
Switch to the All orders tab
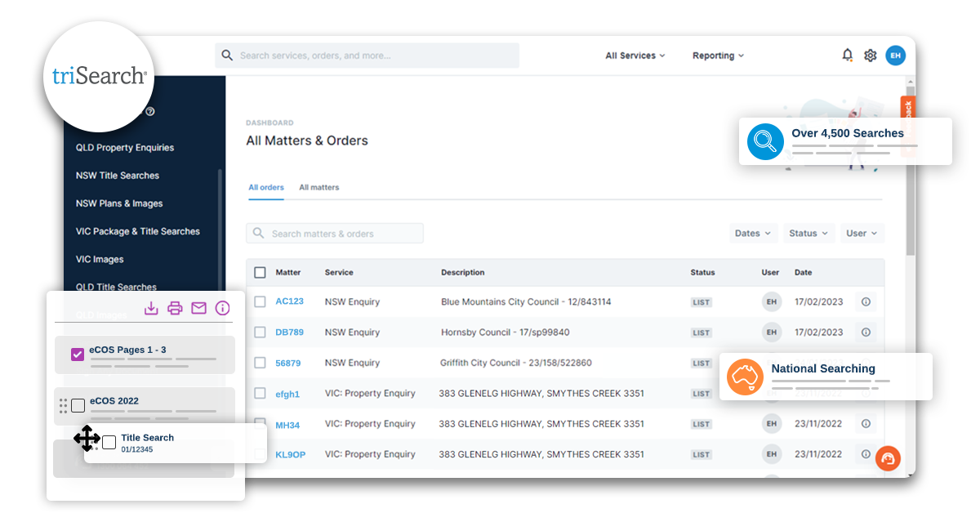point(266,188)
